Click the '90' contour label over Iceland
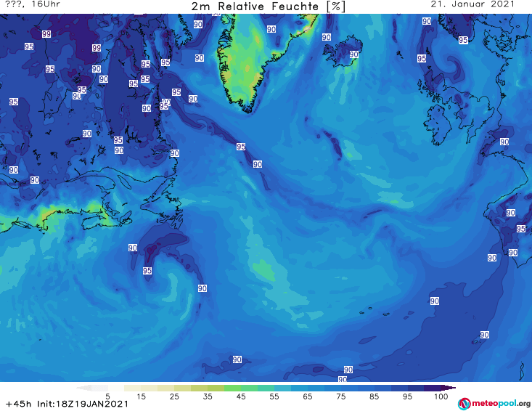The width and height of the screenshot is (532, 411). (354, 54)
